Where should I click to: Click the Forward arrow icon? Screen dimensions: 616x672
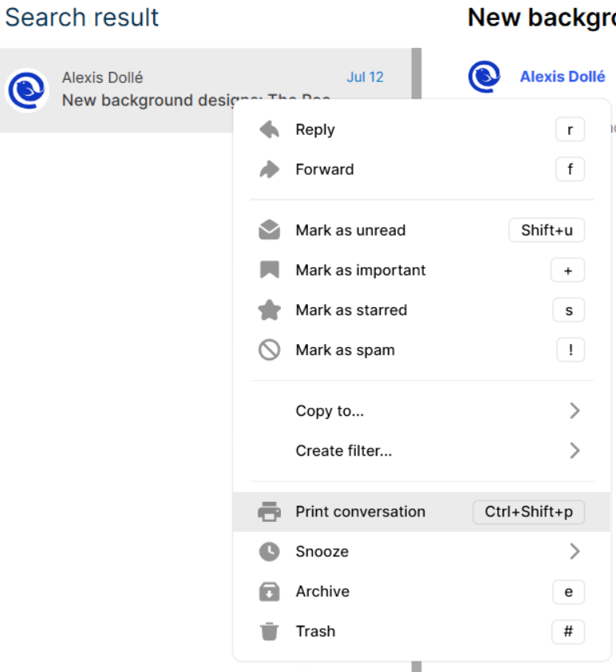[269, 168]
